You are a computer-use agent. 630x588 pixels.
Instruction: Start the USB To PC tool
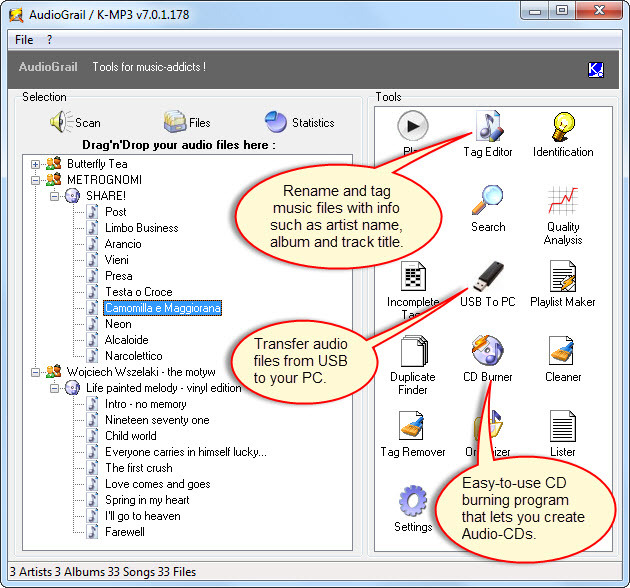point(488,280)
